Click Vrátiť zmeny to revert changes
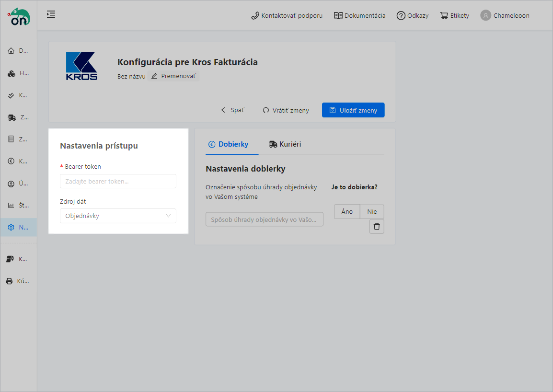The height and width of the screenshot is (392, 553). click(x=286, y=110)
